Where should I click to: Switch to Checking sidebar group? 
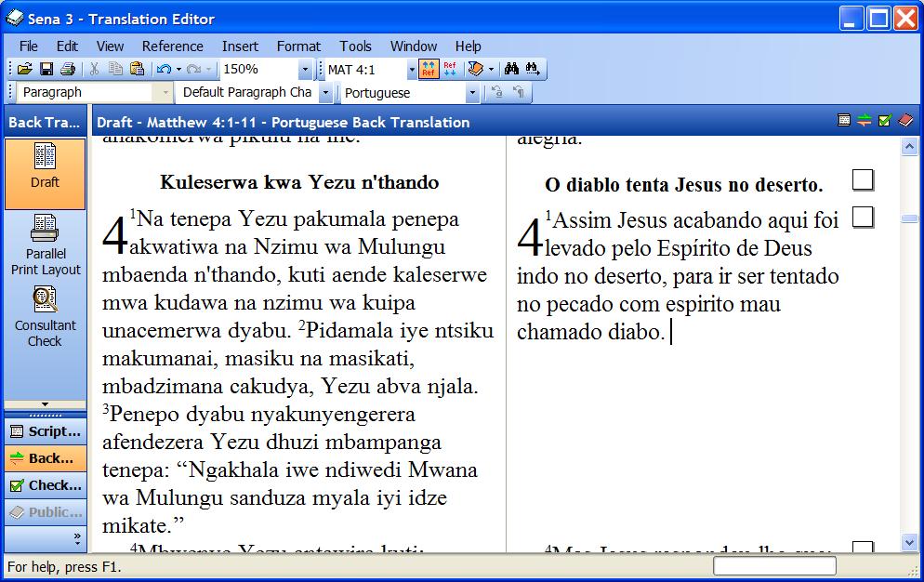tap(46, 485)
